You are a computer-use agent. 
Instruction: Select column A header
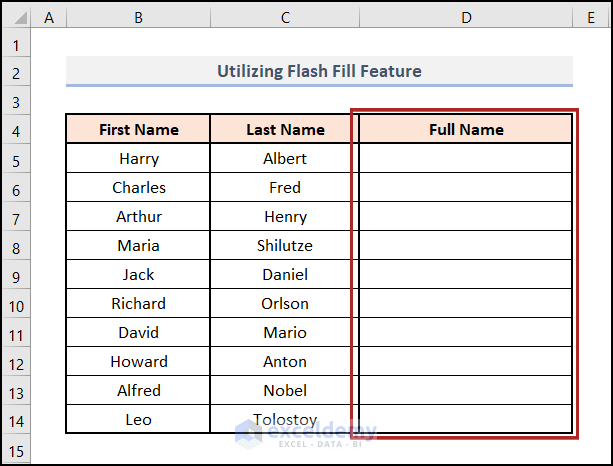point(49,17)
